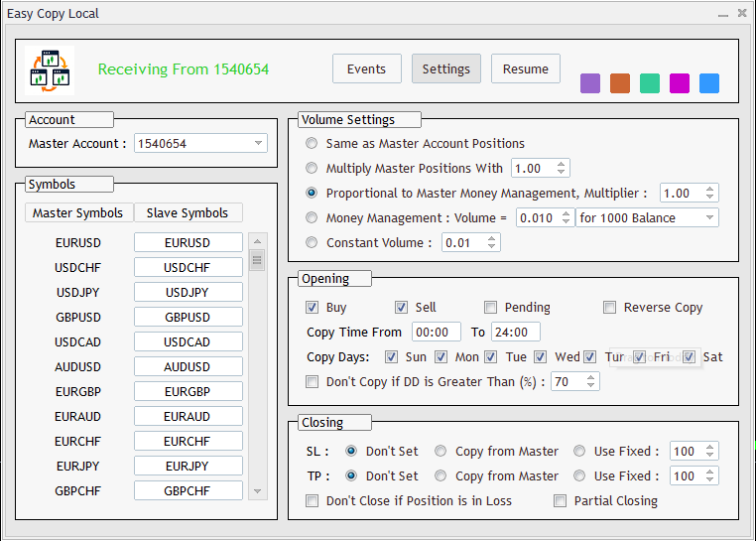Edit the GBPUSD slave symbol field
This screenshot has height=541, width=756.
click(x=189, y=317)
